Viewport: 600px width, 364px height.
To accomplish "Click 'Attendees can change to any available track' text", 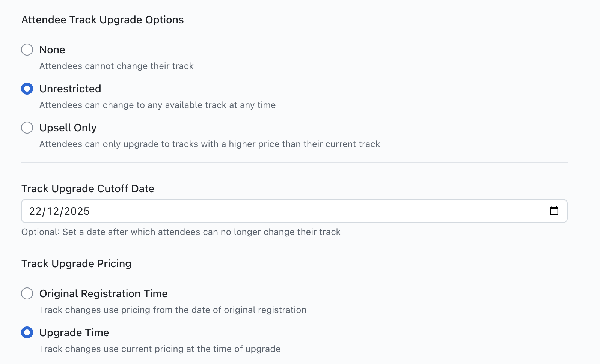I will tap(157, 105).
